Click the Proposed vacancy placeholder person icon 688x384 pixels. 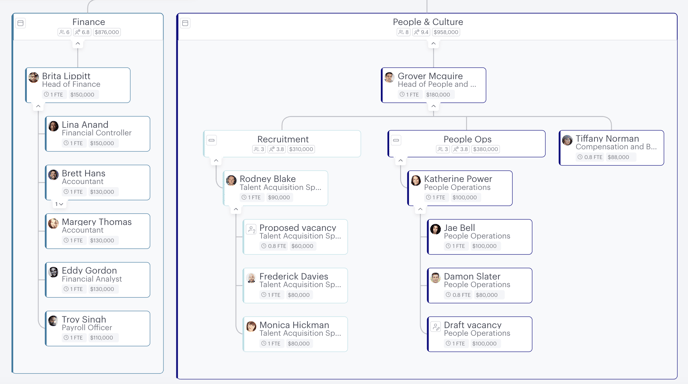251,230
